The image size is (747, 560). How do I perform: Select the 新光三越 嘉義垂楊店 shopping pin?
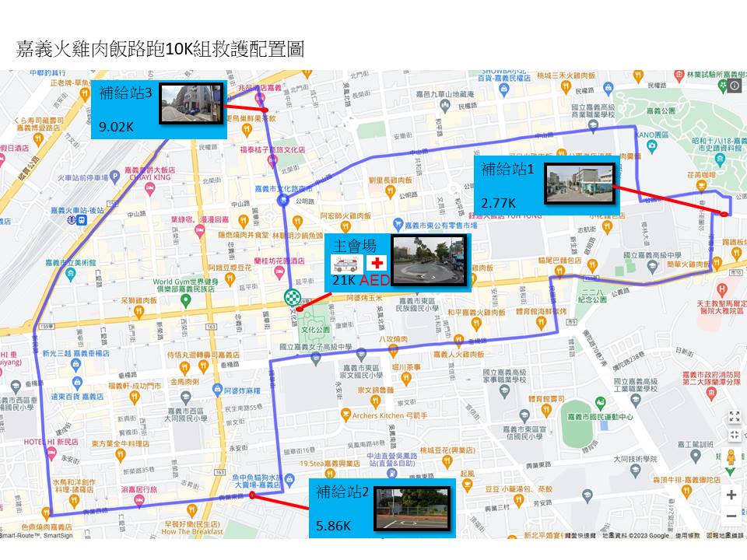click(x=75, y=366)
